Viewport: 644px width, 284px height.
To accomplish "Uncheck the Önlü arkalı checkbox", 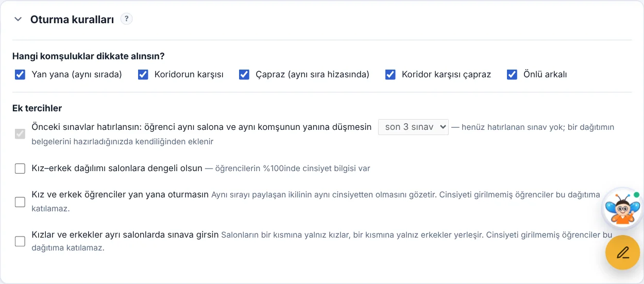I will point(512,75).
